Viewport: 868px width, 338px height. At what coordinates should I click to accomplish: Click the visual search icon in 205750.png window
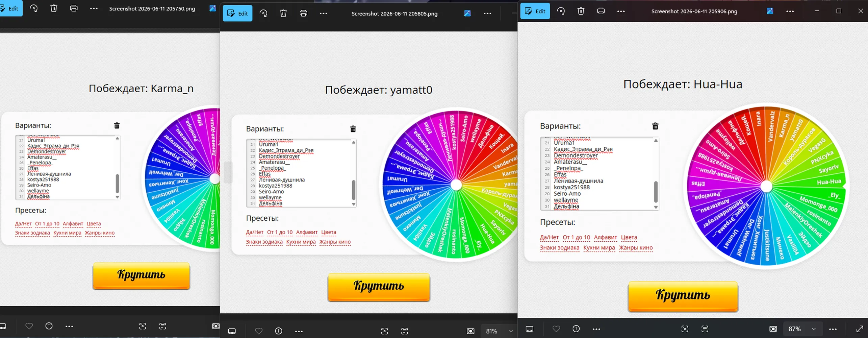(143, 326)
